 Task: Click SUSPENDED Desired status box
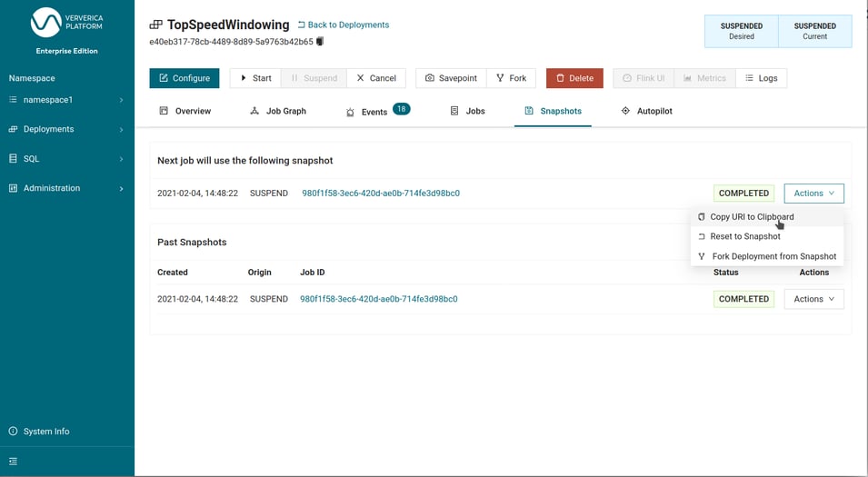(x=742, y=31)
